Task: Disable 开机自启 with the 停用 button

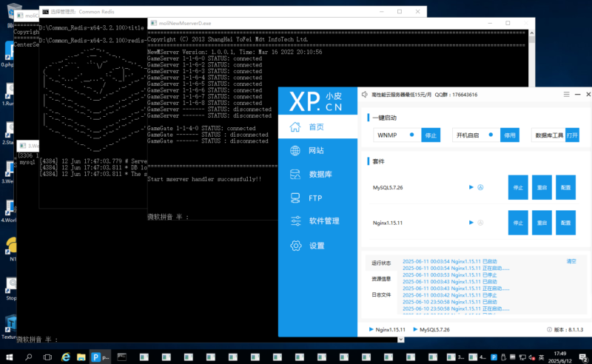Action: [509, 135]
